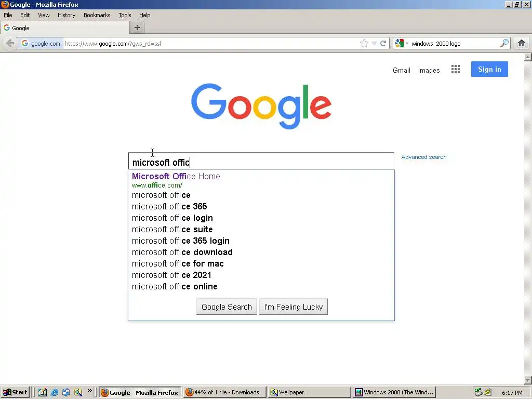Open a new tab with the plus button
The image size is (532, 399).
(x=137, y=28)
